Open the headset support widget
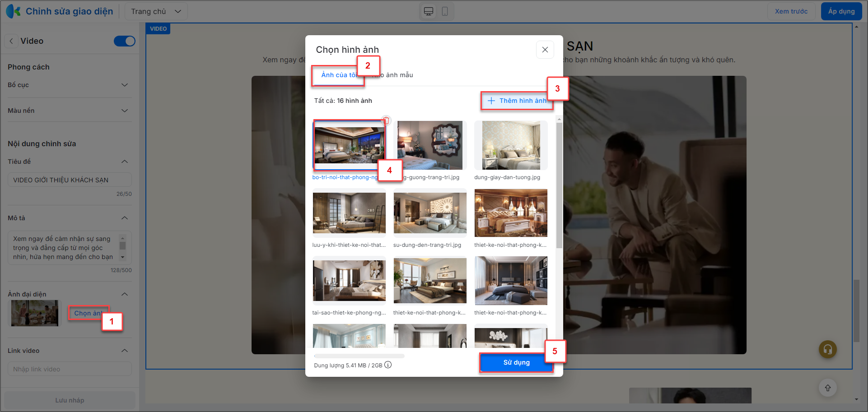This screenshot has height=412, width=868. (x=828, y=349)
